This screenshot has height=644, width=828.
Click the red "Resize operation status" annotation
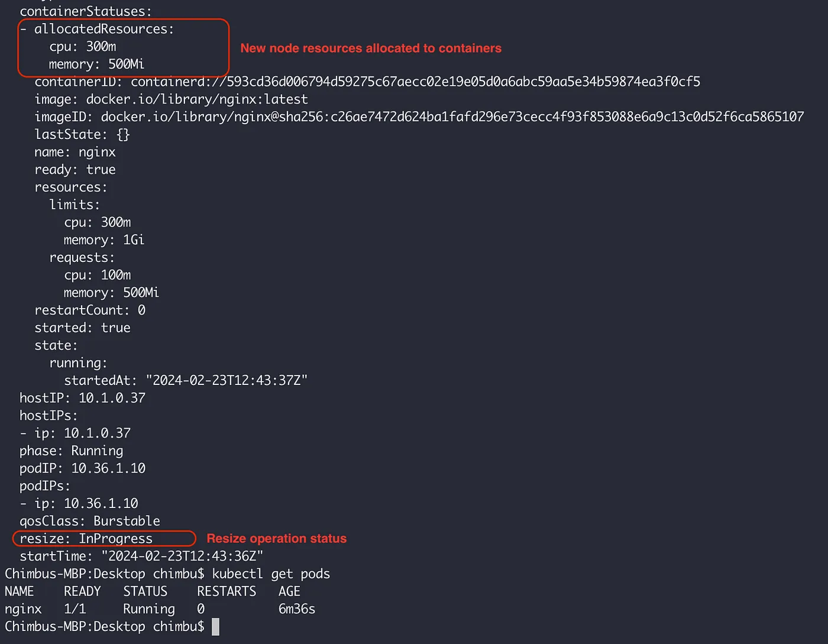[276, 539]
